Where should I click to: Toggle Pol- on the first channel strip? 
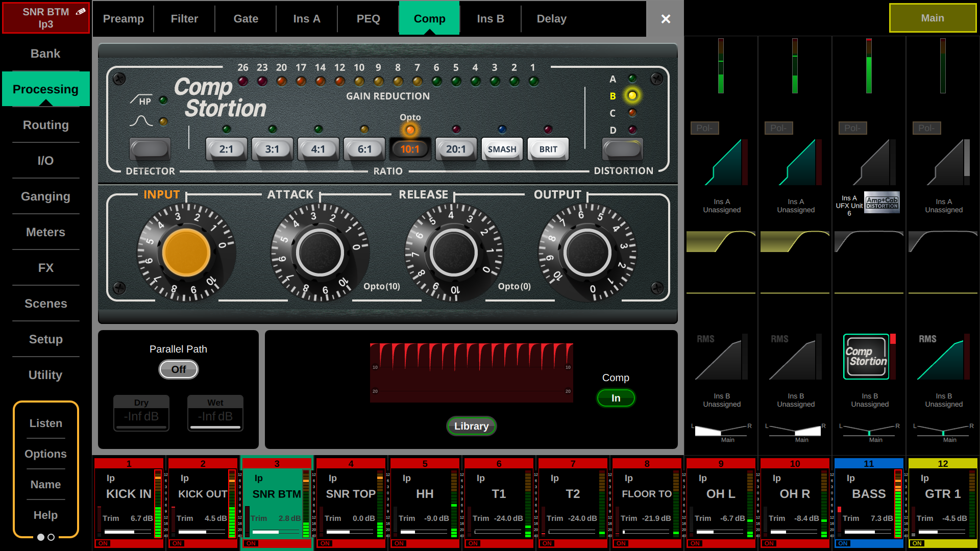tap(704, 128)
